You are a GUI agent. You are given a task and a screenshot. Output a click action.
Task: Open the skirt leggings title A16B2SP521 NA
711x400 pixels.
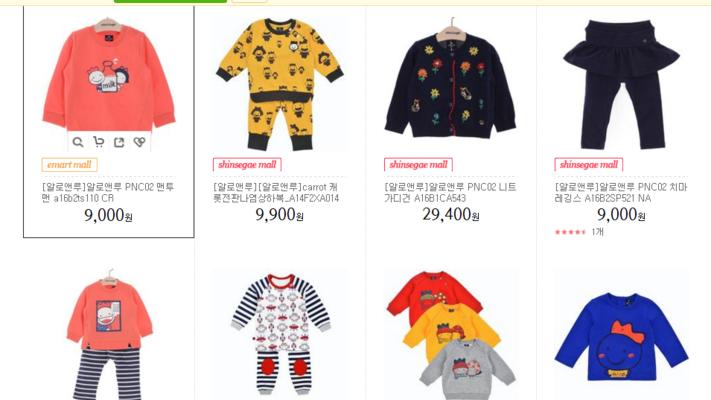tap(621, 193)
